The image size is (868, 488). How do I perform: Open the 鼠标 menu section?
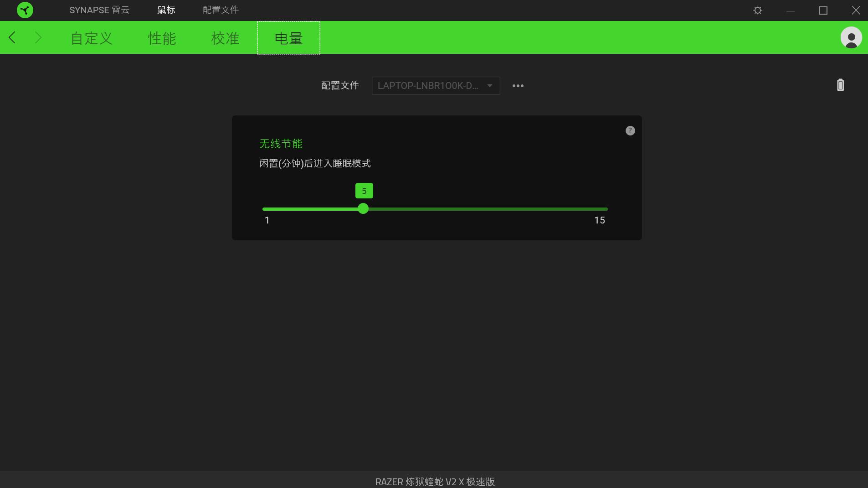[166, 10]
